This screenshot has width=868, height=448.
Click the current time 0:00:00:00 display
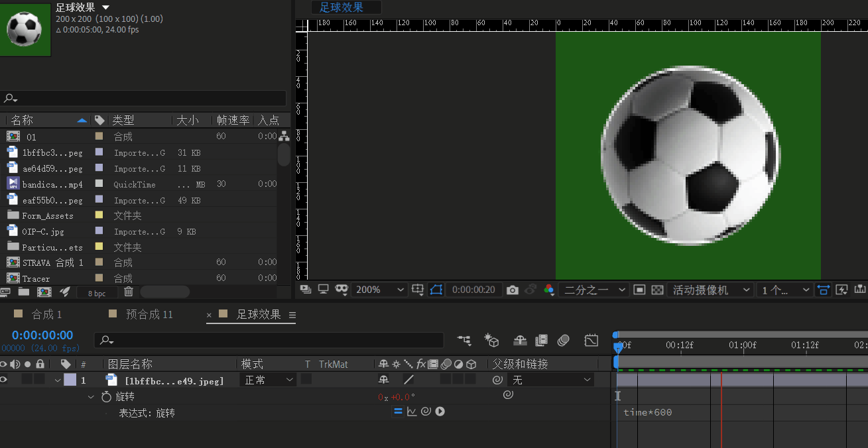point(42,335)
